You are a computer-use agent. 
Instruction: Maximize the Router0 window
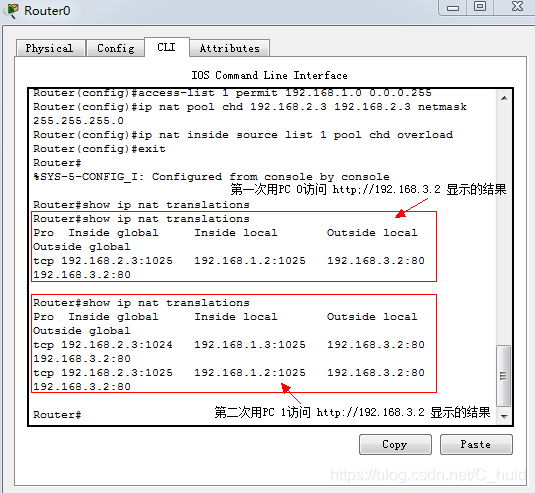coord(480,7)
